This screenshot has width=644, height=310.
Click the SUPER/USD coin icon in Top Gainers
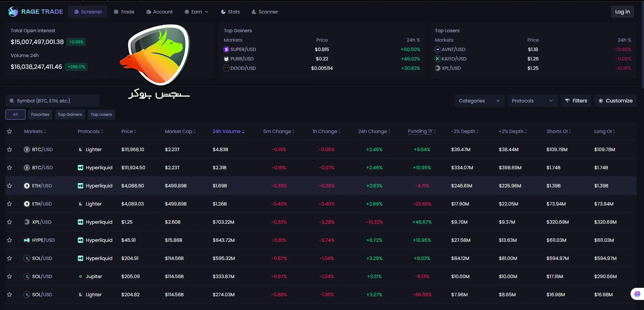(226, 49)
